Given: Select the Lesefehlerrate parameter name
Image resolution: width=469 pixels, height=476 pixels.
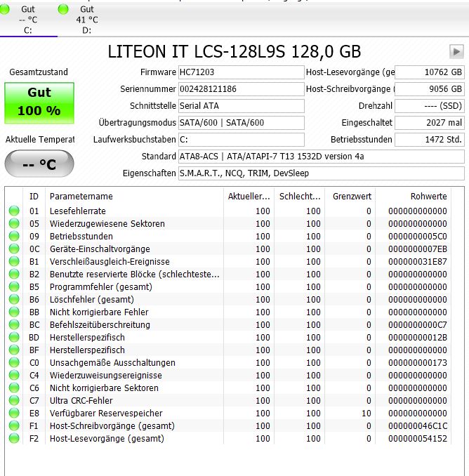Looking at the screenshot, I should pos(78,211).
